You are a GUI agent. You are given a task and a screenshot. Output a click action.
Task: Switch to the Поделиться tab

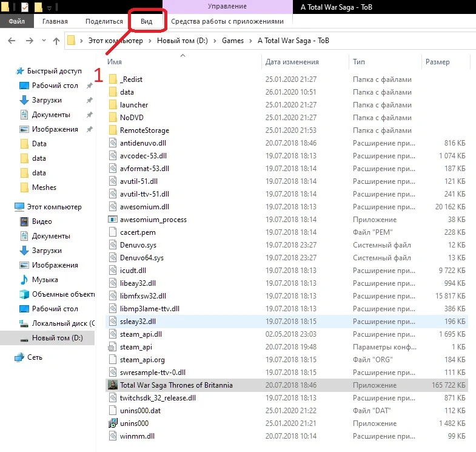[104, 21]
